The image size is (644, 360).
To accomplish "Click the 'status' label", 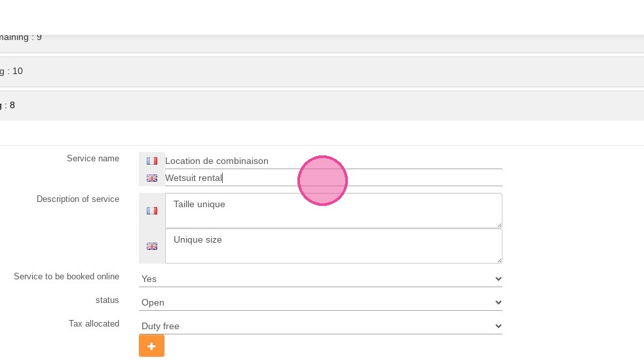I will [x=107, y=300].
